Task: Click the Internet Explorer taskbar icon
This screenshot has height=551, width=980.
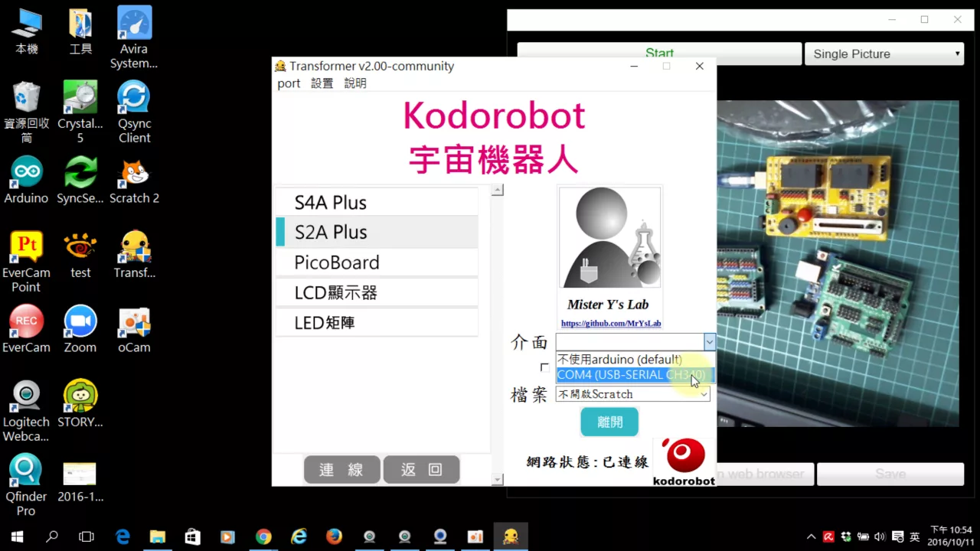Action: (x=299, y=536)
